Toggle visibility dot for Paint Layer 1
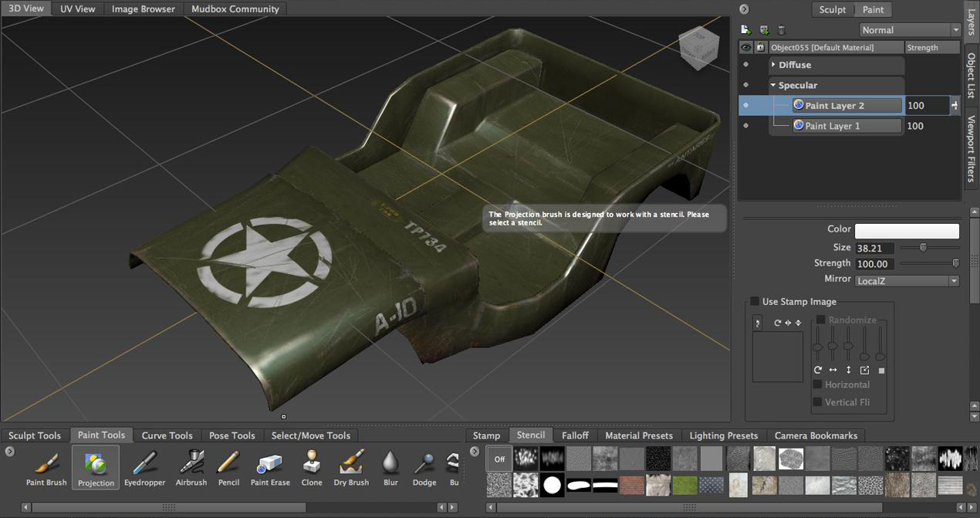The image size is (980, 518). pyautogui.click(x=745, y=125)
